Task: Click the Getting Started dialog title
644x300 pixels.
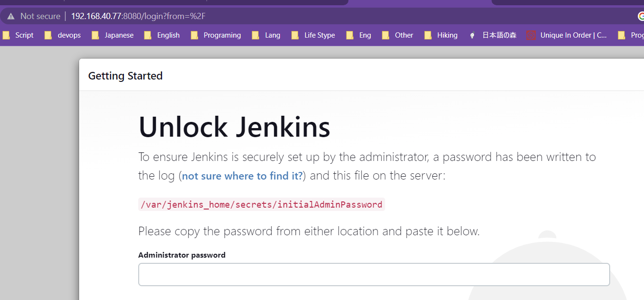Action: pyautogui.click(x=125, y=76)
